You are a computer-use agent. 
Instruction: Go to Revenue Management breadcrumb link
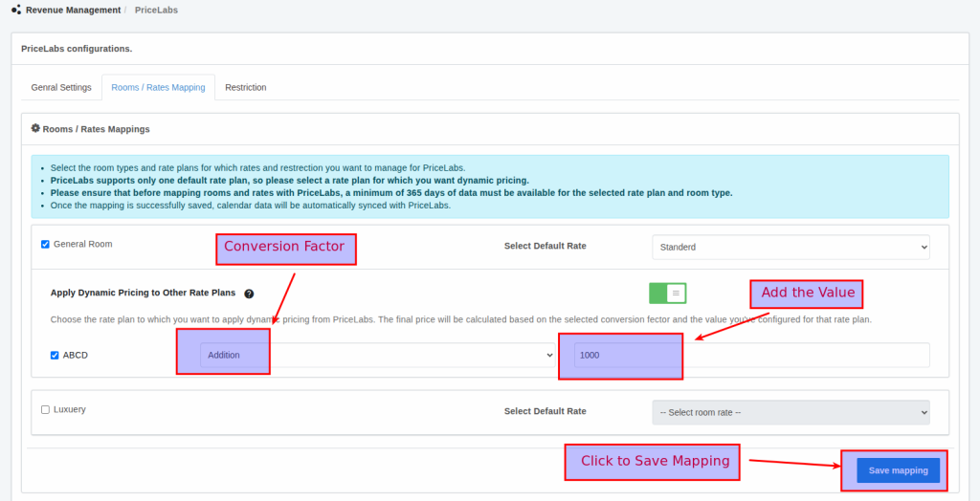click(x=74, y=11)
